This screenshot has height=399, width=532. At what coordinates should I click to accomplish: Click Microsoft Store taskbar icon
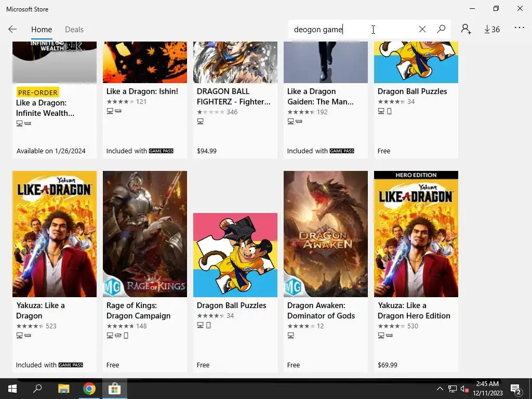click(x=115, y=389)
